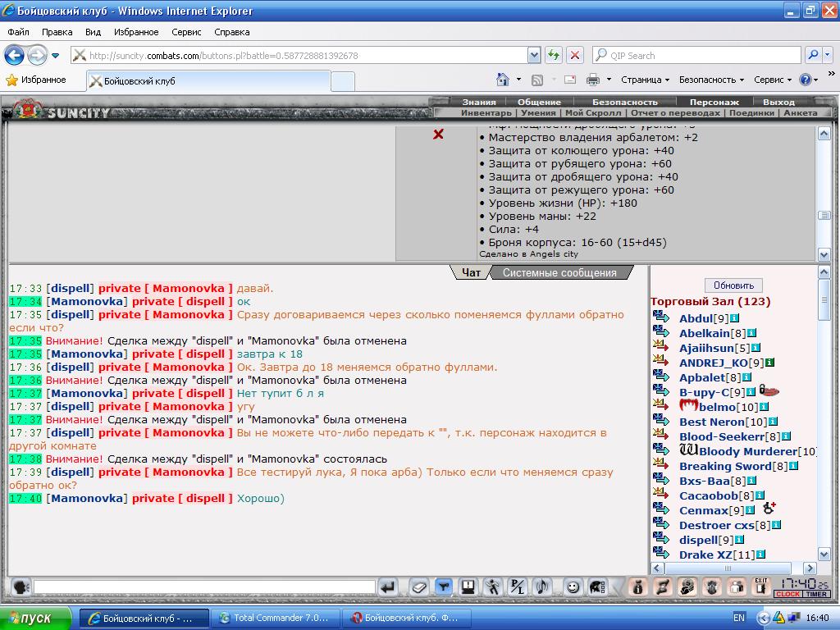Click the пуск Start button

[35, 619]
